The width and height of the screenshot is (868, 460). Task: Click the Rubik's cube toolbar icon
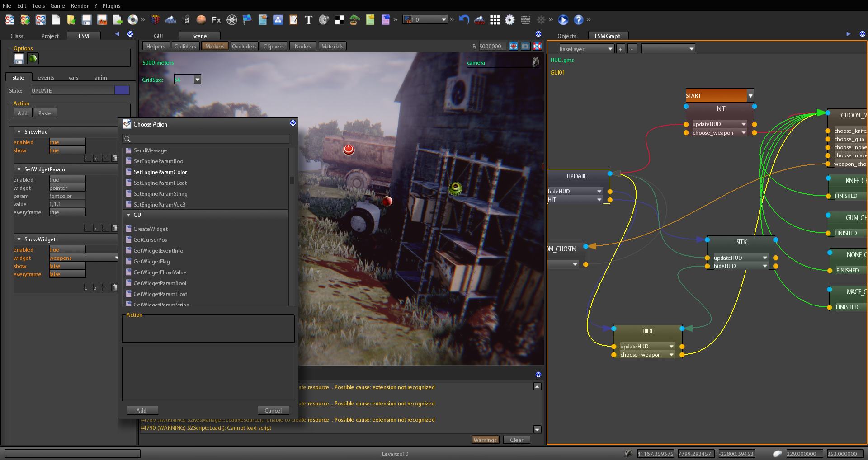155,20
